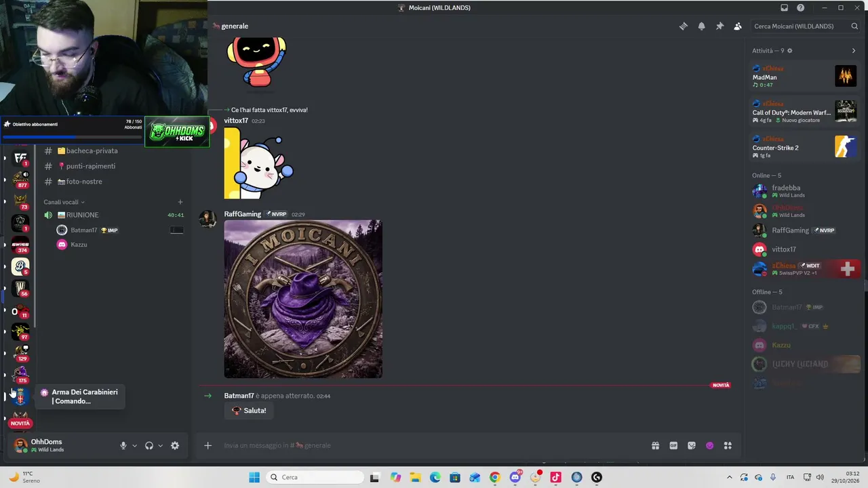Expand the Attività panel chevron

coord(854,51)
